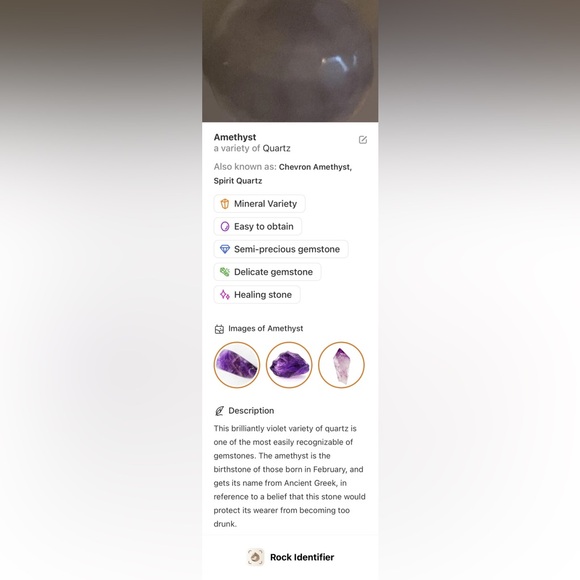Screen dimensions: 580x580
Task: Select the Mineral Variety tag
Action: click(x=259, y=204)
